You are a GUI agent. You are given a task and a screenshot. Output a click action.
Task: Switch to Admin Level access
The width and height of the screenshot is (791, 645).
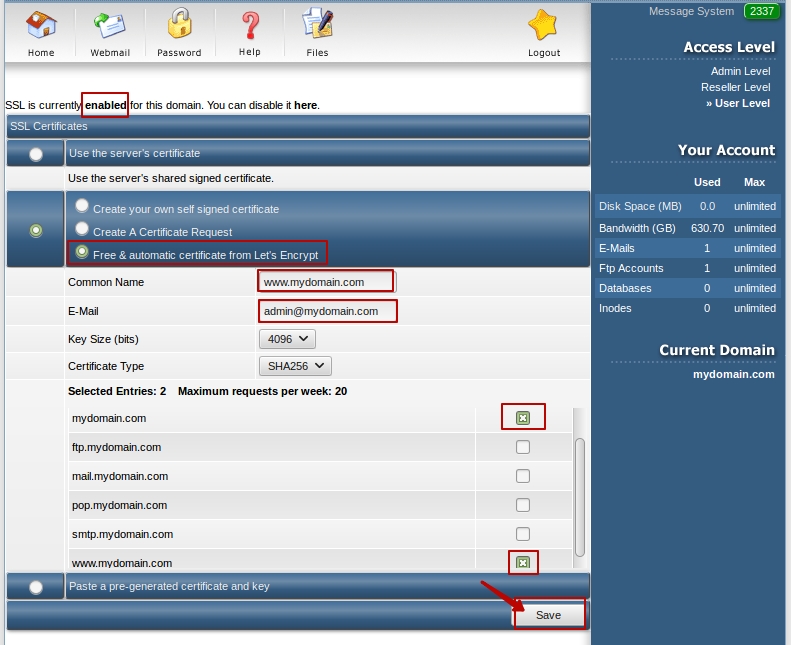(x=740, y=71)
